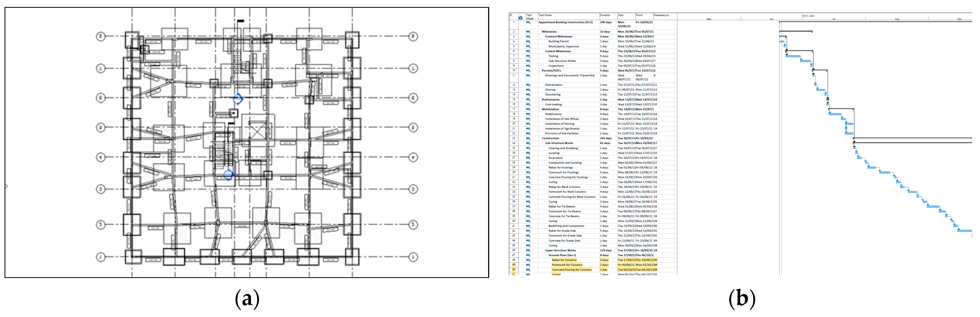Screen dimensions: 980x317
Task: Click the info indicator column header icon
Action: [520, 18]
